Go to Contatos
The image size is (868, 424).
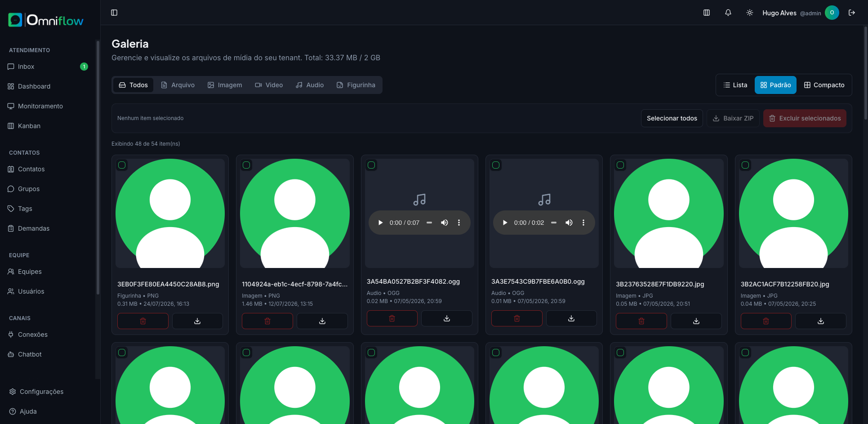[x=48, y=169]
